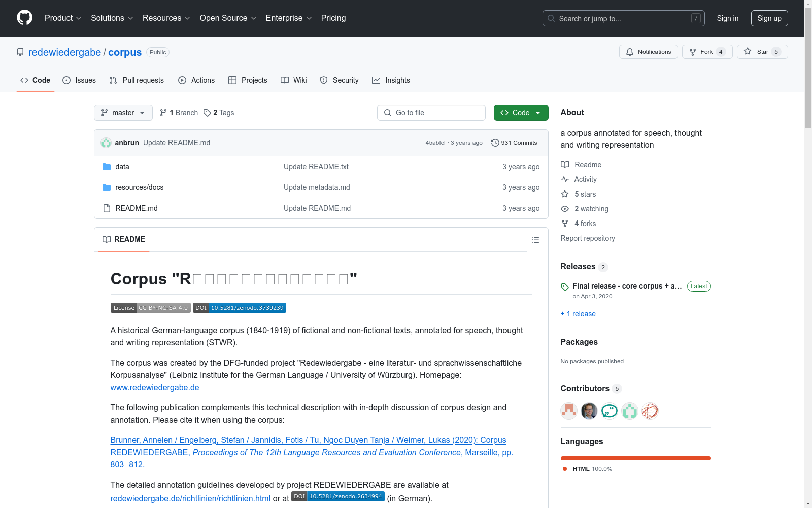Open the first contributor avatar
This screenshot has width=812, height=508.
[569, 411]
